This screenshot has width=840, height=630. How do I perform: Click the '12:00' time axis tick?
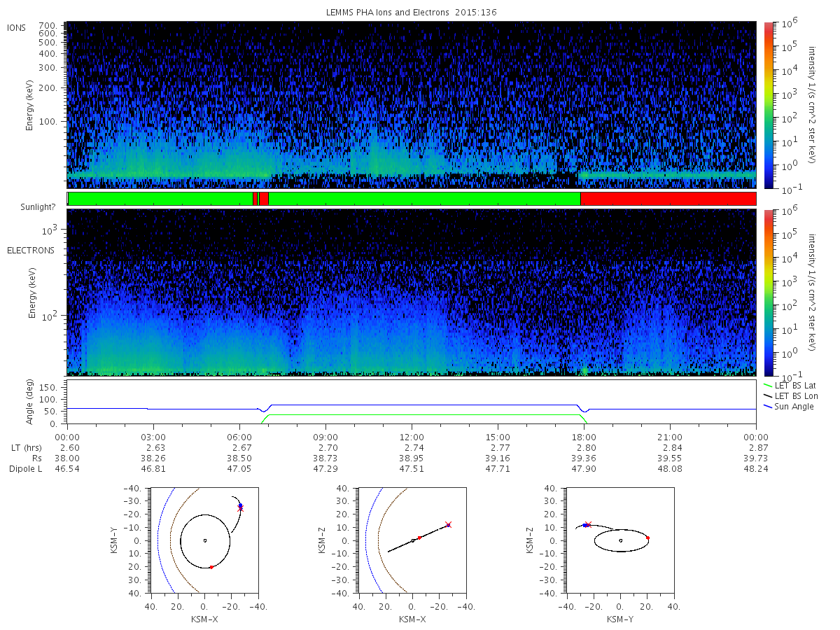pos(412,436)
